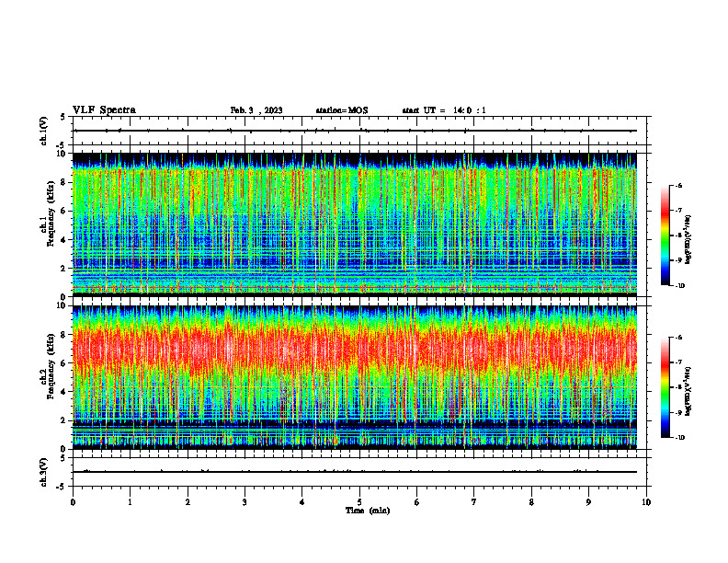The height and width of the screenshot is (563, 728).
Task: Click the ch.1(V) waveform axis label
Action: coord(44,131)
